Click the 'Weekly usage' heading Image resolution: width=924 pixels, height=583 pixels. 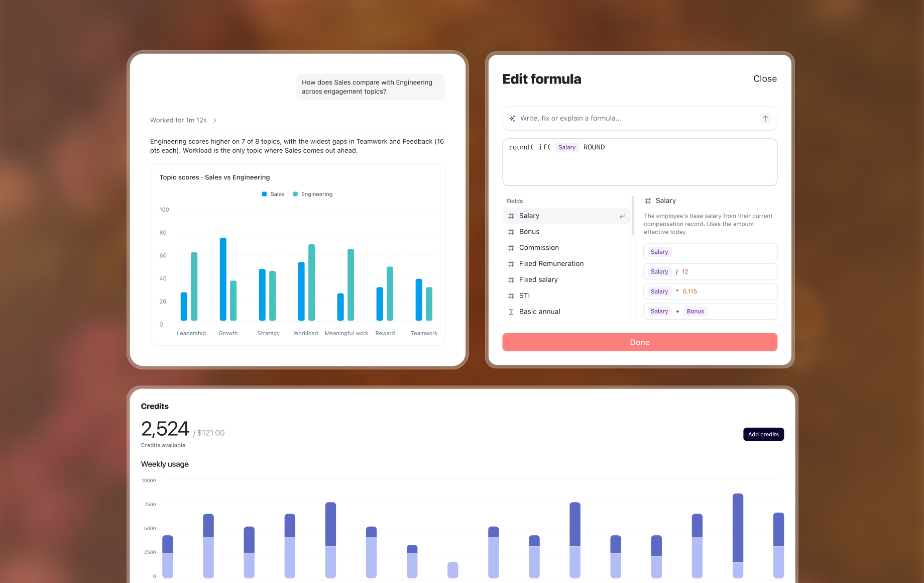(x=165, y=464)
